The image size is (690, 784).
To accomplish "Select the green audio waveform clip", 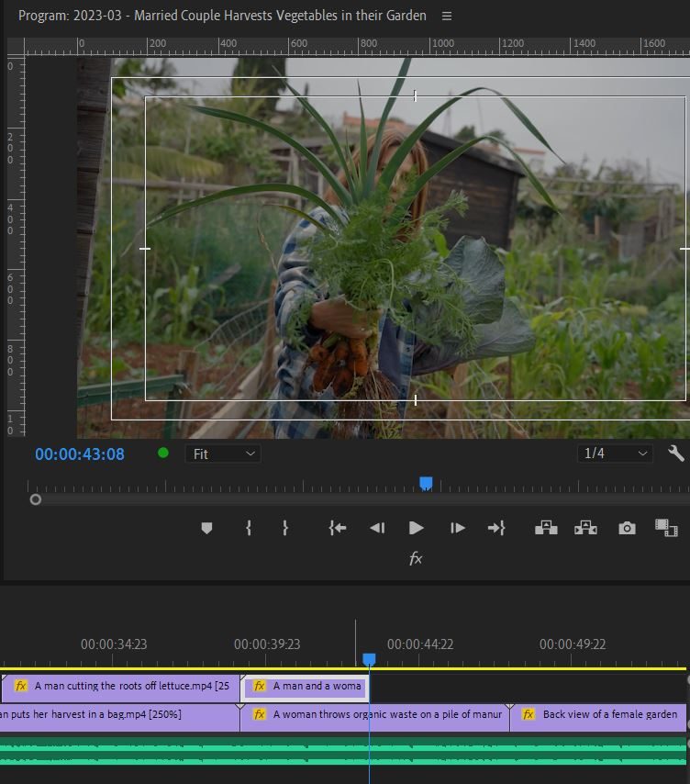I will (x=343, y=750).
